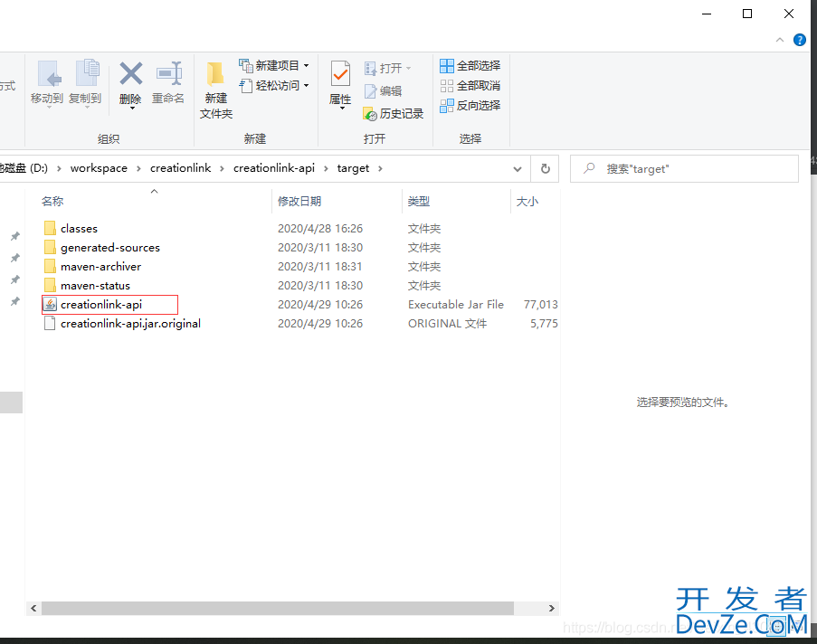This screenshot has height=644, width=817.
Task: Open the help question mark icon
Action: pyautogui.click(x=799, y=40)
